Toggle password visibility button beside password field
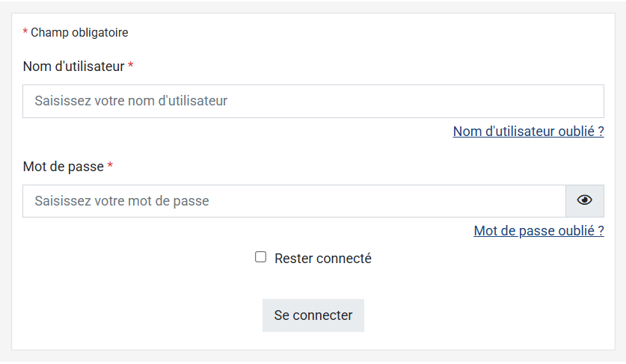Viewport: 626px width, 364px height. click(585, 200)
